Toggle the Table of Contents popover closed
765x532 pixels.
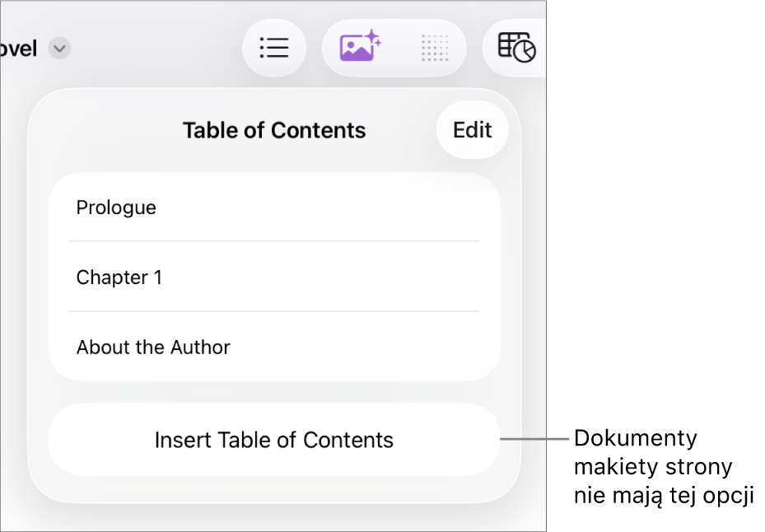274,48
